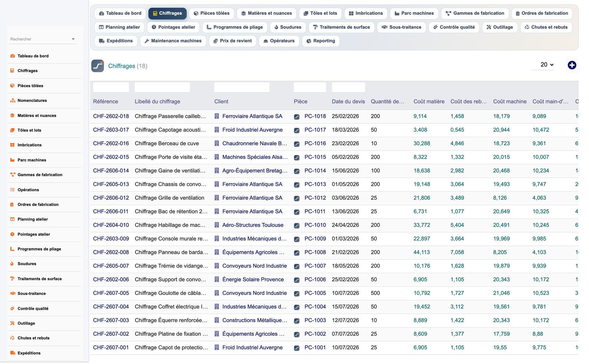Open the Soudures top tab

click(288, 27)
